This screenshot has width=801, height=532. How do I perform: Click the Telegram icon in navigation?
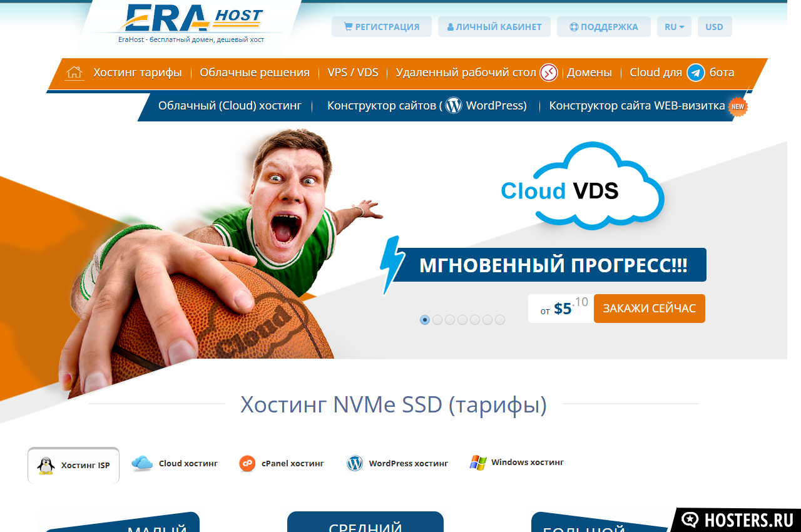point(696,73)
